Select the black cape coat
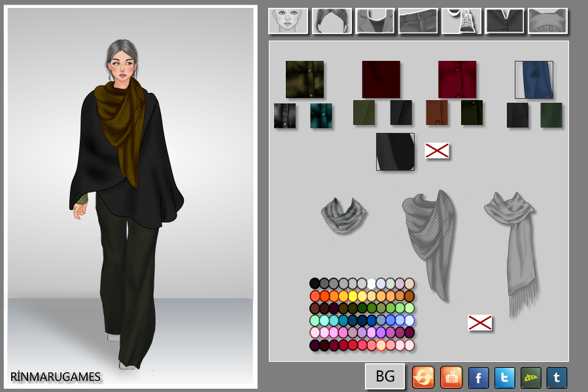This screenshot has width=588, height=392. pyautogui.click(x=395, y=152)
